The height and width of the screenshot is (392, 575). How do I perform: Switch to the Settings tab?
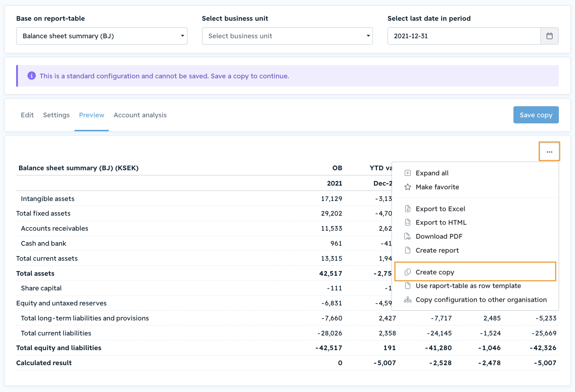tap(56, 115)
